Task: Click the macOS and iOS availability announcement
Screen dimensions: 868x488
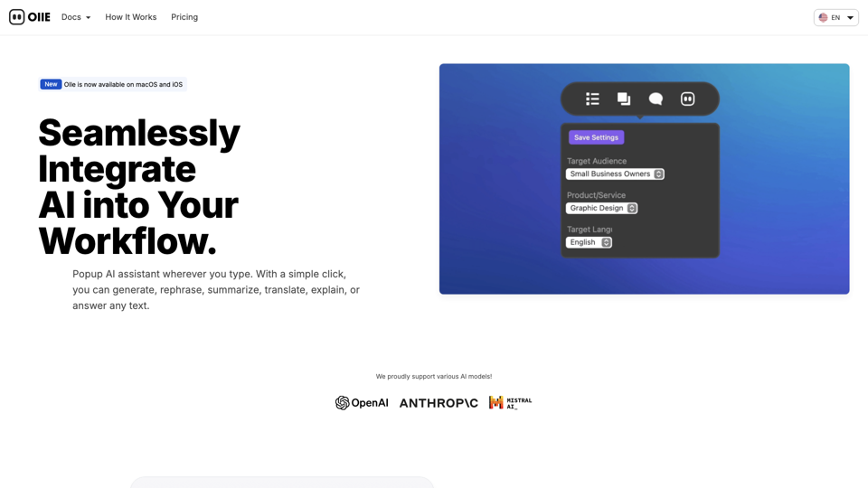Action: click(x=123, y=84)
